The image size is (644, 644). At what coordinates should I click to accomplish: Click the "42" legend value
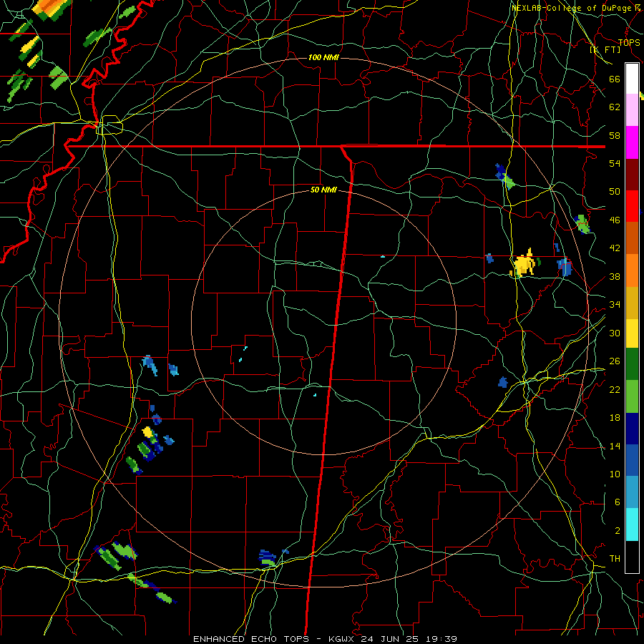pos(615,248)
